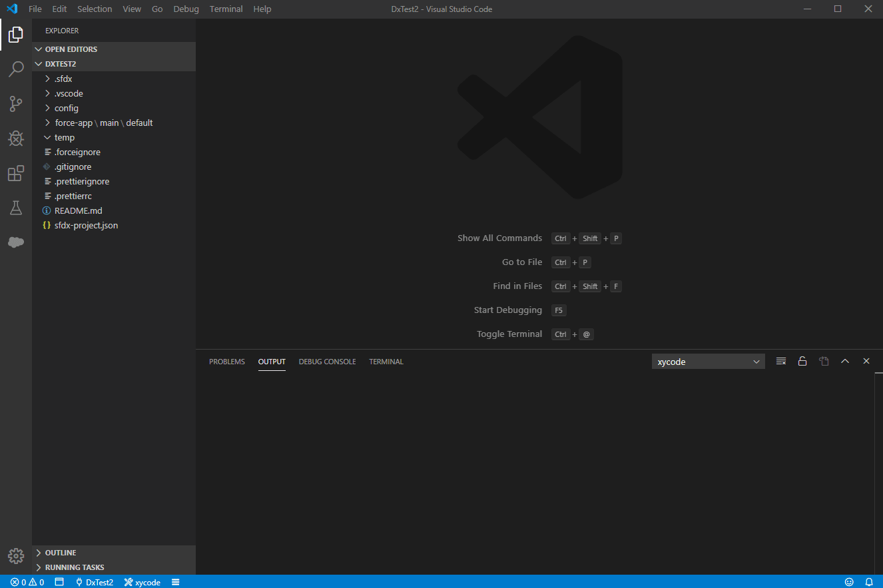Open the Test beaker icon

pos(16,208)
